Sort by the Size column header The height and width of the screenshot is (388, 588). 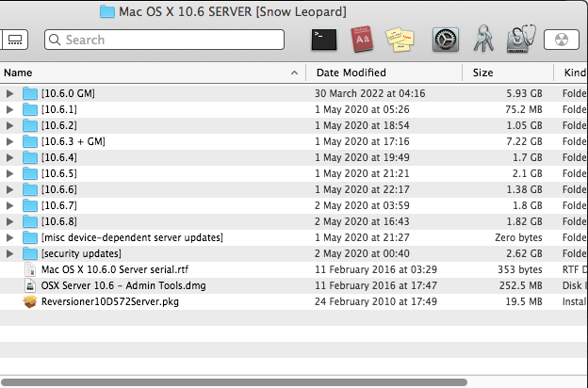coord(508,73)
